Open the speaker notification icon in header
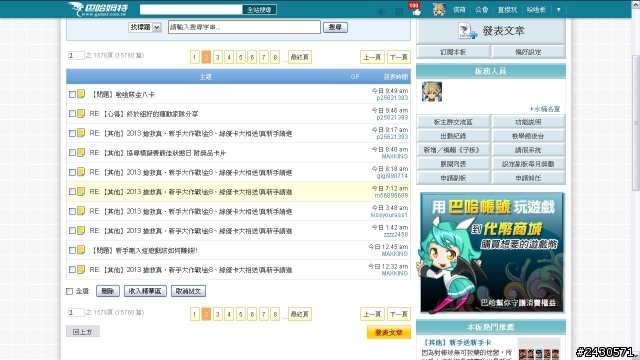 (x=382, y=11)
